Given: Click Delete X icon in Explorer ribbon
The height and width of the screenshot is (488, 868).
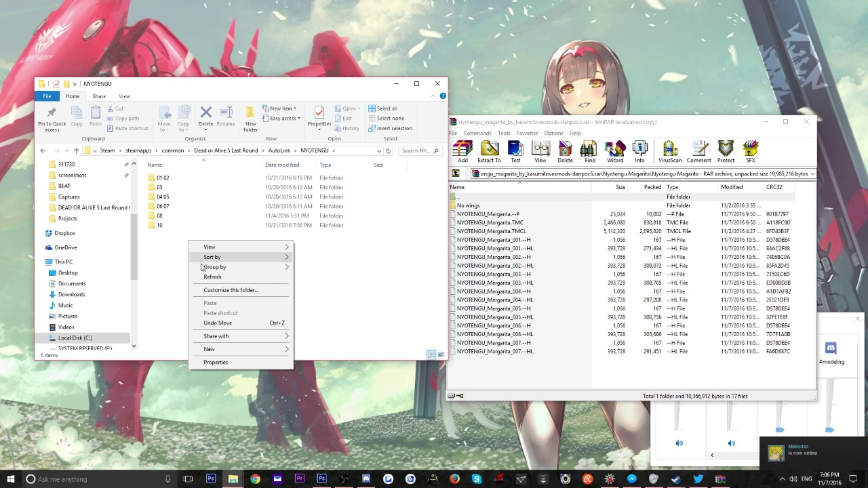Looking at the screenshot, I should 205,113.
